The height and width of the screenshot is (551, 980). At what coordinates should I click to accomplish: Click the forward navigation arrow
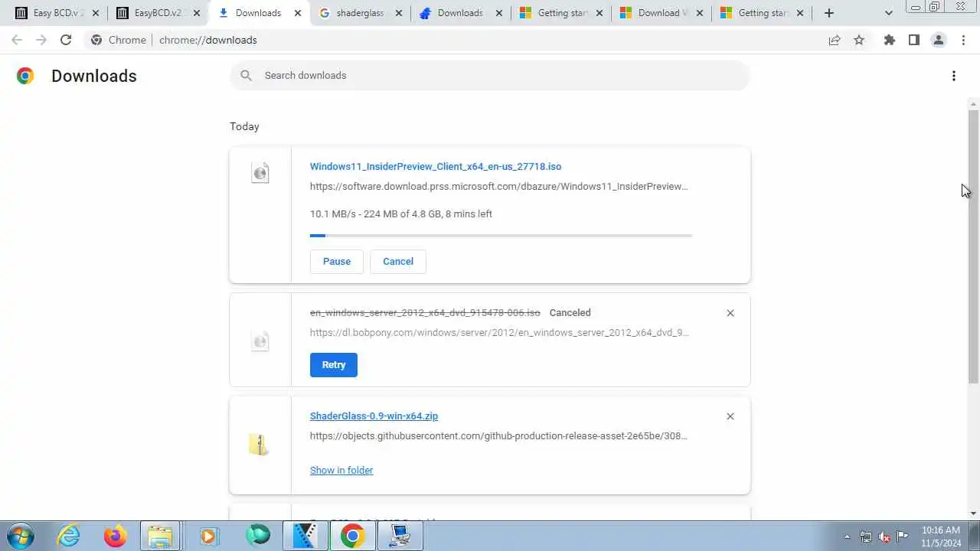41,40
